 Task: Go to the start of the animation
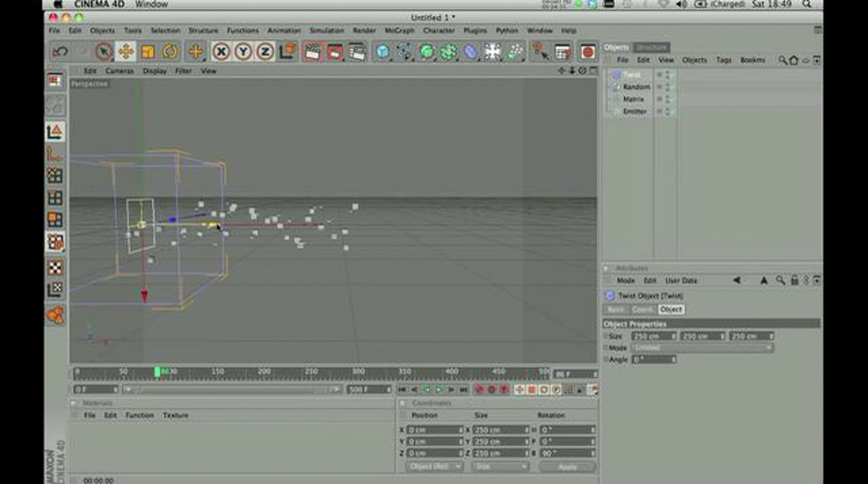[402, 390]
